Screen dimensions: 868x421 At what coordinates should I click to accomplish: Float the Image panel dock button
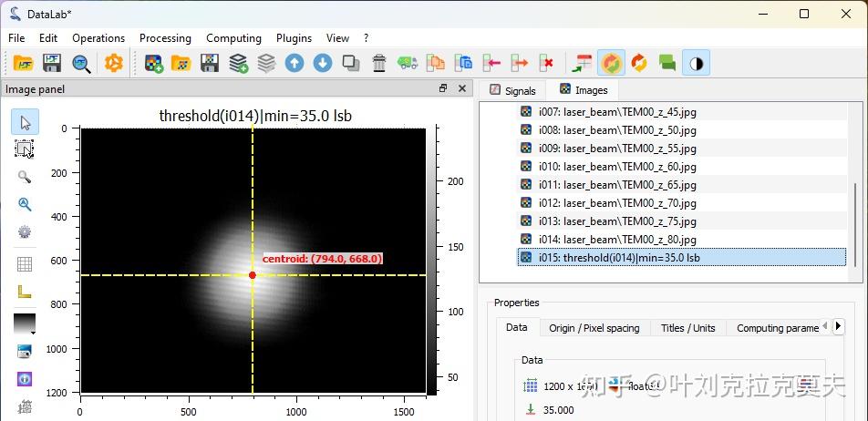[443, 88]
